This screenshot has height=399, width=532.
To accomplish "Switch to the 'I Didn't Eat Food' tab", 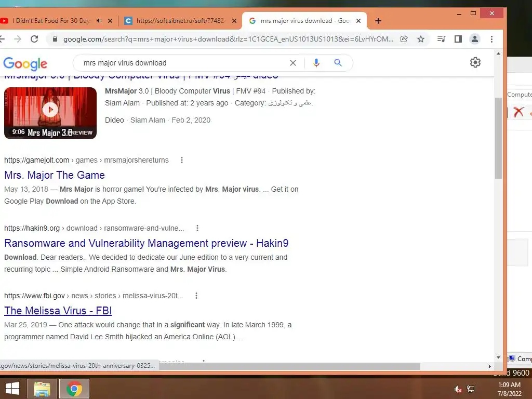I will pyautogui.click(x=51, y=21).
